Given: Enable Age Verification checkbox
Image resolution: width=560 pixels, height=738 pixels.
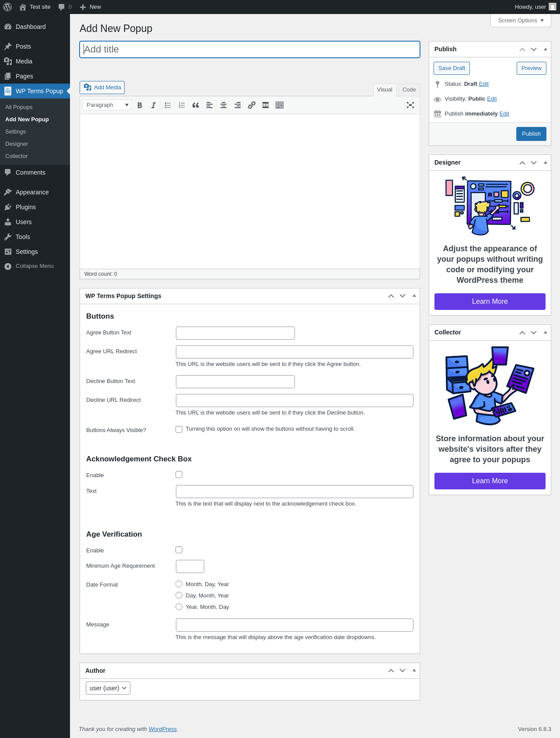Looking at the screenshot, I should coord(179,550).
